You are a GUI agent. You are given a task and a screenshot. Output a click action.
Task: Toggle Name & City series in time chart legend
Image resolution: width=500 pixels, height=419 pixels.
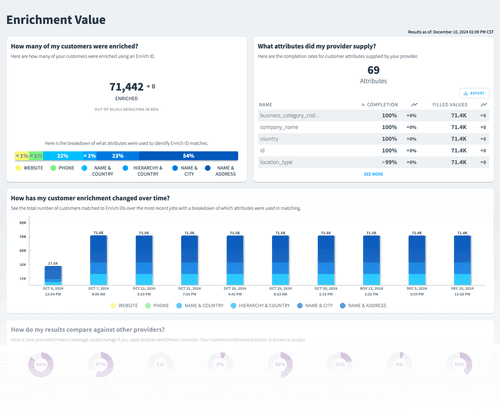point(315,306)
